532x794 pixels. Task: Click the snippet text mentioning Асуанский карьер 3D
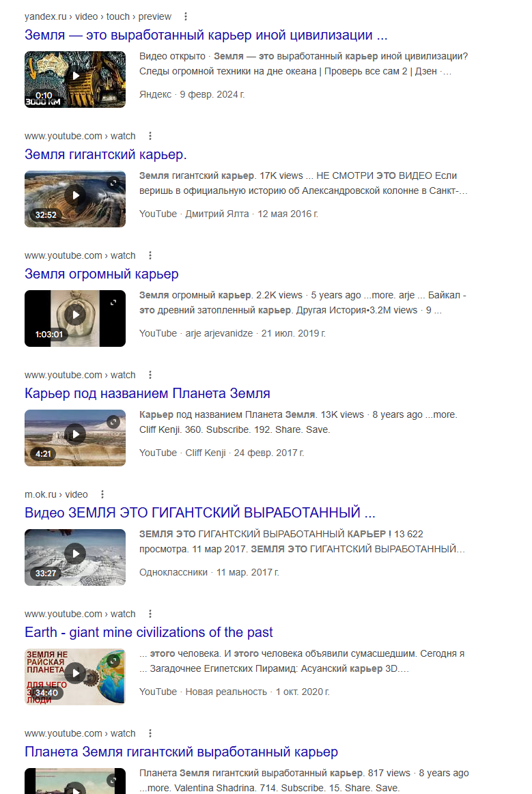coord(302,662)
